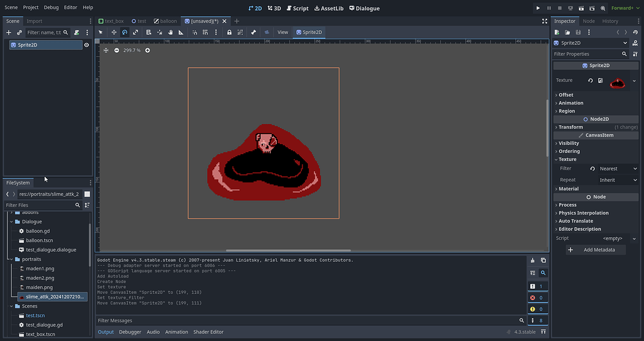Open the Project menu
644x341 pixels.
pyautogui.click(x=31, y=8)
